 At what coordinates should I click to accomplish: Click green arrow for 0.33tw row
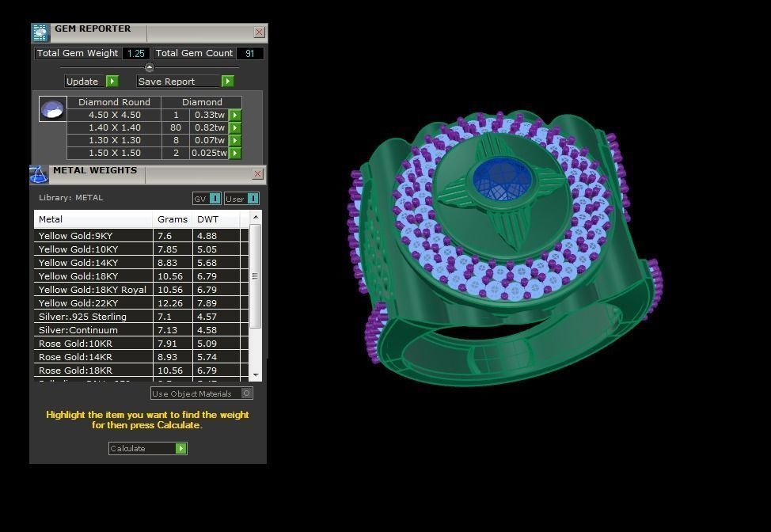point(235,115)
